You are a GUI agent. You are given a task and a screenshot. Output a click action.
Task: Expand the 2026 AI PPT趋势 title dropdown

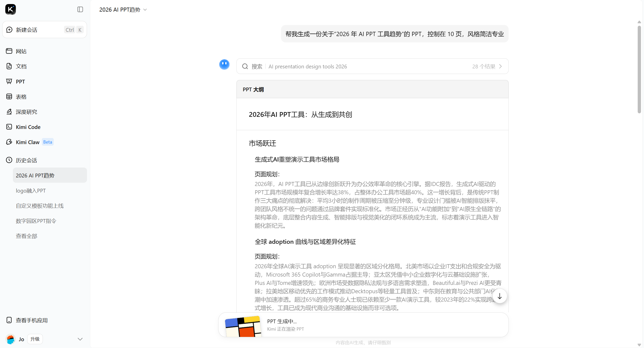[x=145, y=10]
